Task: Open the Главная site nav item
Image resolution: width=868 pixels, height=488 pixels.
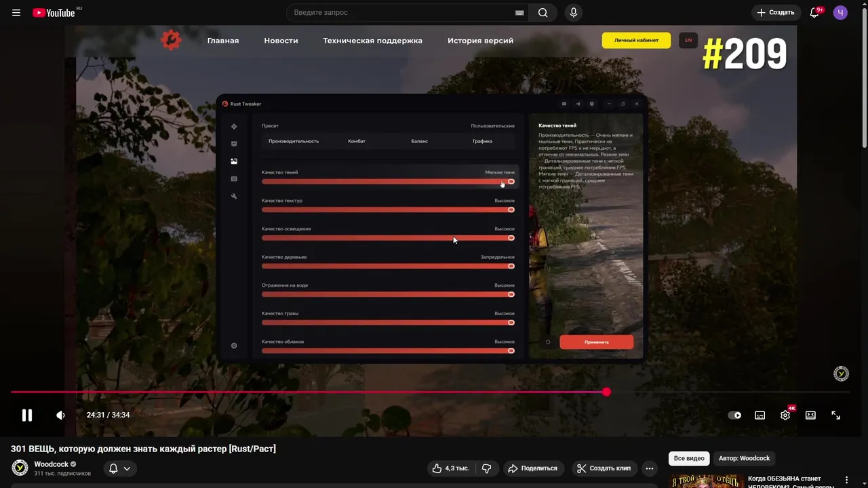Action: (x=223, y=41)
